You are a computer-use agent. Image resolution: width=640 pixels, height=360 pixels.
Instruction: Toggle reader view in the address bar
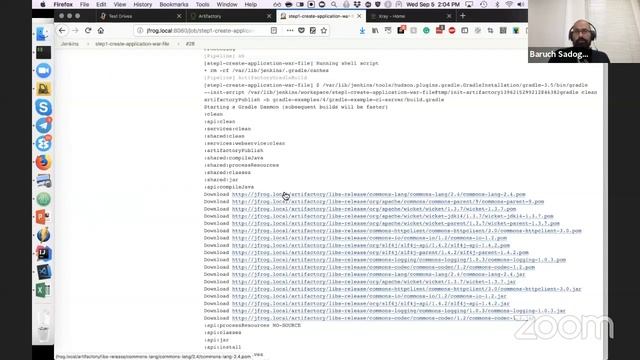pos(274,31)
